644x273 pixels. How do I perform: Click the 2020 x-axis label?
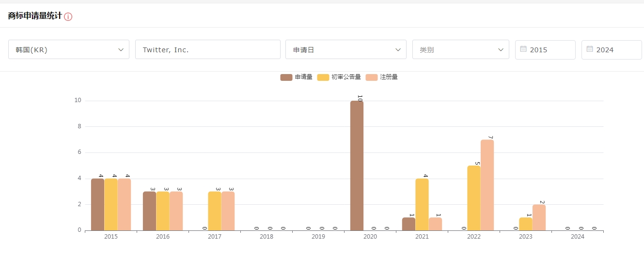(370, 237)
